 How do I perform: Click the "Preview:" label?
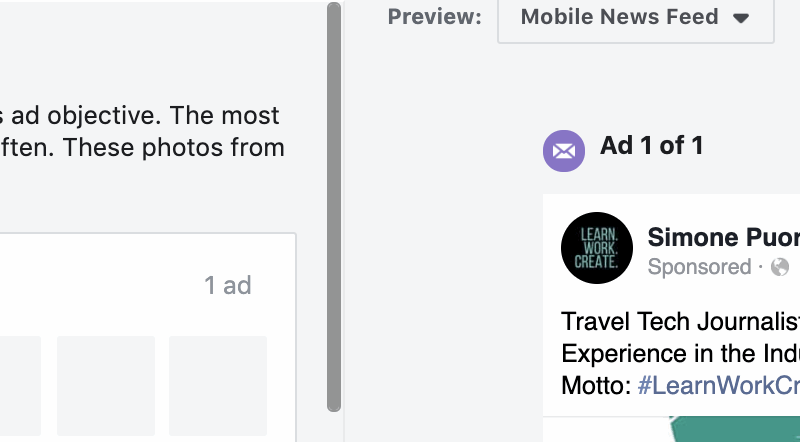(435, 18)
